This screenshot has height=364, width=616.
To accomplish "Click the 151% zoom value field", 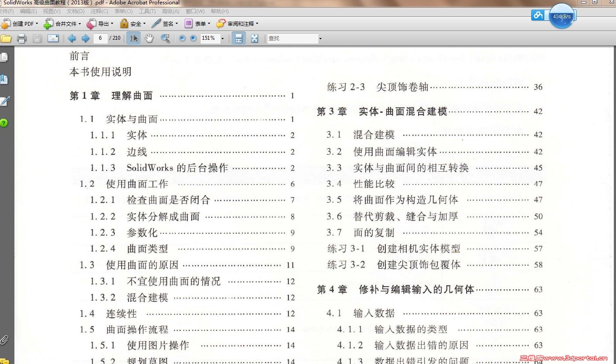I will (x=210, y=38).
